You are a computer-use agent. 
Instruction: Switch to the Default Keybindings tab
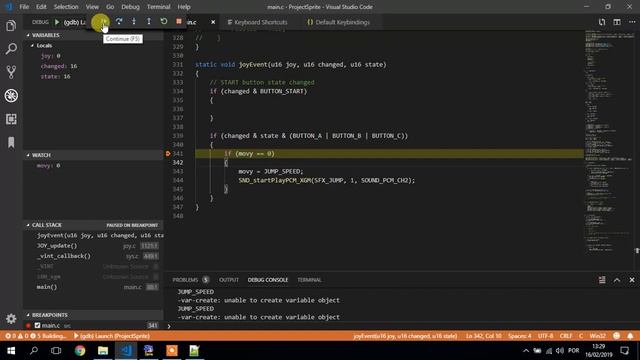(338, 22)
